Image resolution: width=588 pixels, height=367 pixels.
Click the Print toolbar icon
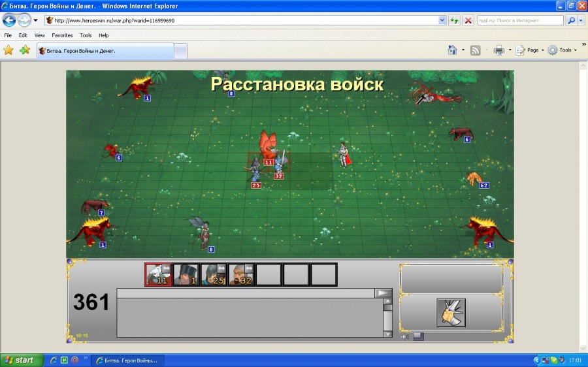coord(498,50)
